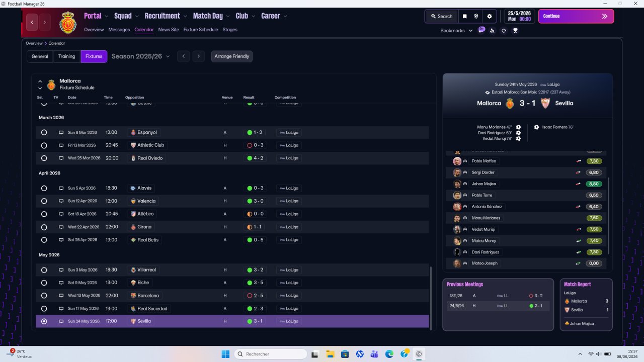
Task: Open the settings gear in the top bar
Action: pos(489,16)
